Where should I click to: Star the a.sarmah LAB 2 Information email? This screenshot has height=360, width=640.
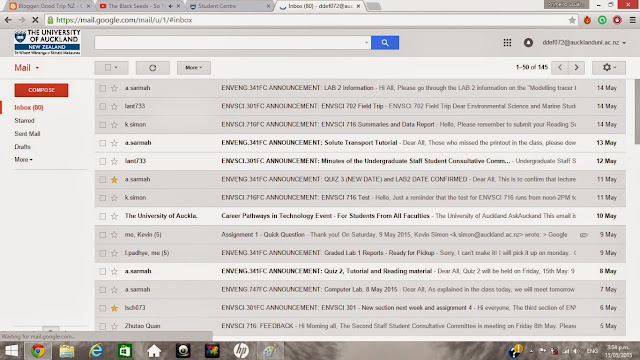[x=114, y=88]
